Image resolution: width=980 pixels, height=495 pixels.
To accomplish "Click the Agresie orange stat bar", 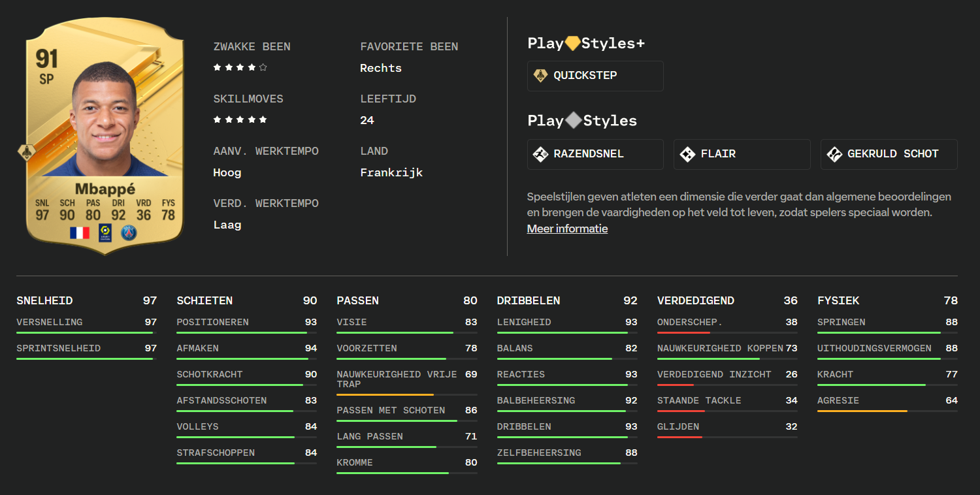I will click(x=862, y=411).
